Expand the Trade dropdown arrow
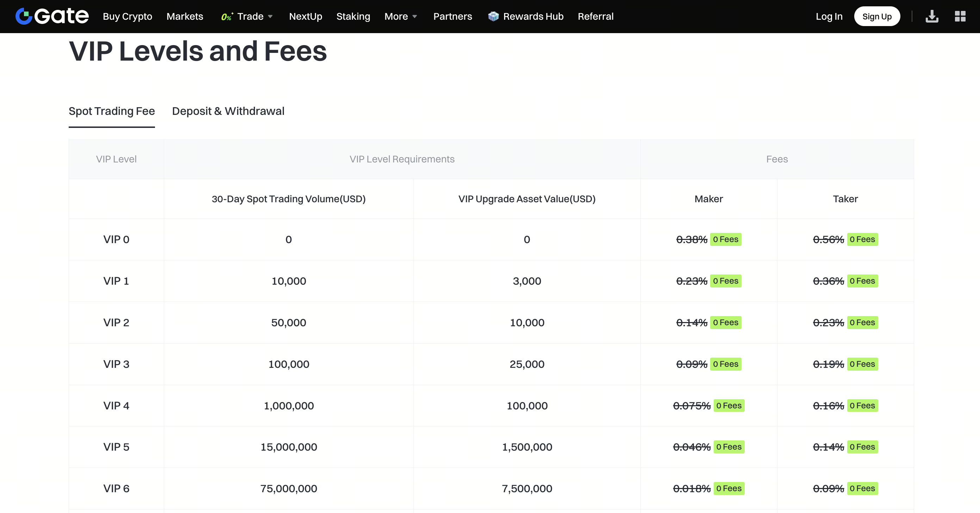The height and width of the screenshot is (513, 980). (271, 17)
